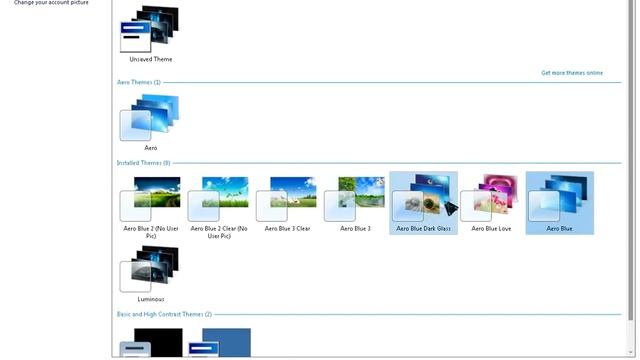Click the Aero Themes (1) section header
The height and width of the screenshot is (360, 640).
click(x=139, y=82)
